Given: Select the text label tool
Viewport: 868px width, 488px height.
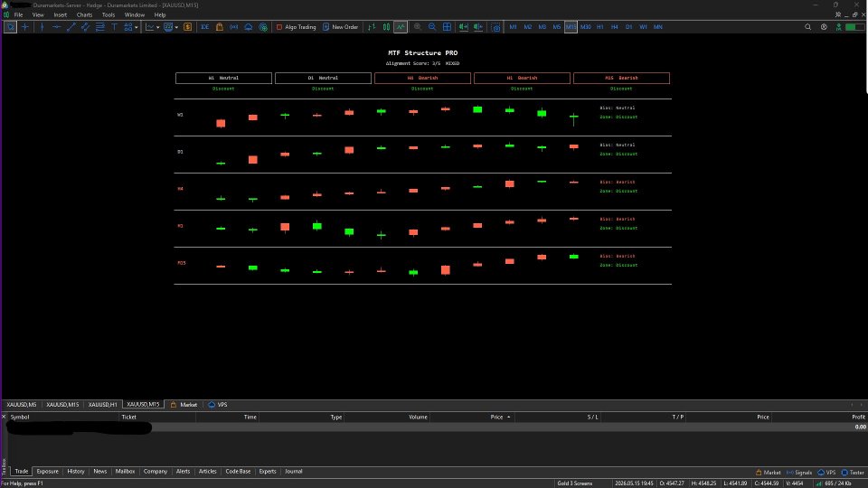Looking at the screenshot, I should pyautogui.click(x=115, y=26).
